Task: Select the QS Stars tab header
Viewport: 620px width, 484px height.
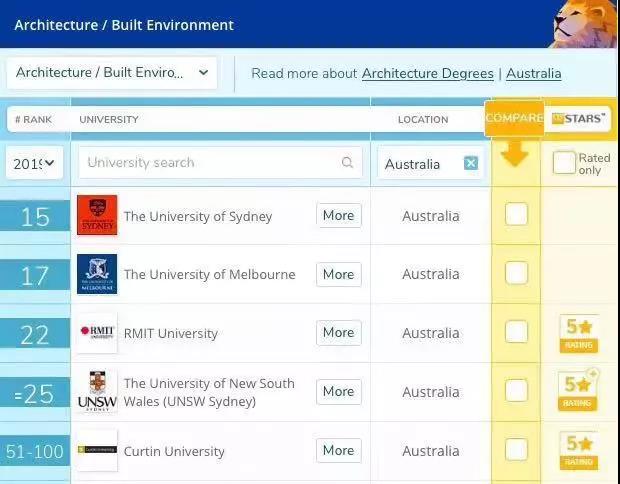Action: coord(578,119)
